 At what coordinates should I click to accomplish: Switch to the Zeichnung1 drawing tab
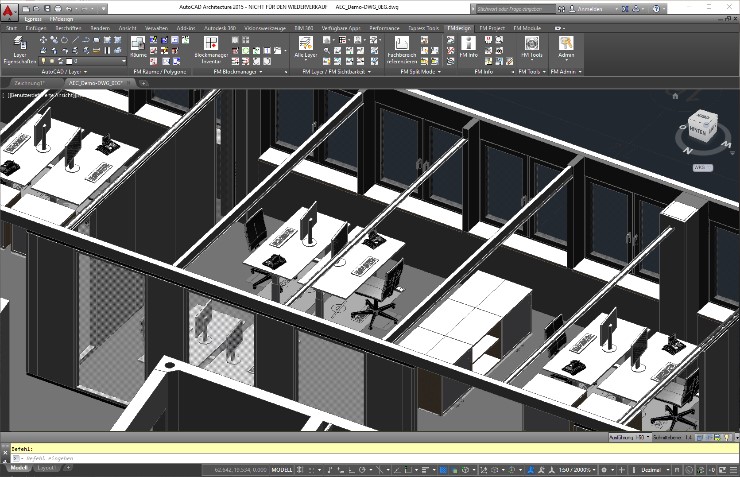(30, 83)
